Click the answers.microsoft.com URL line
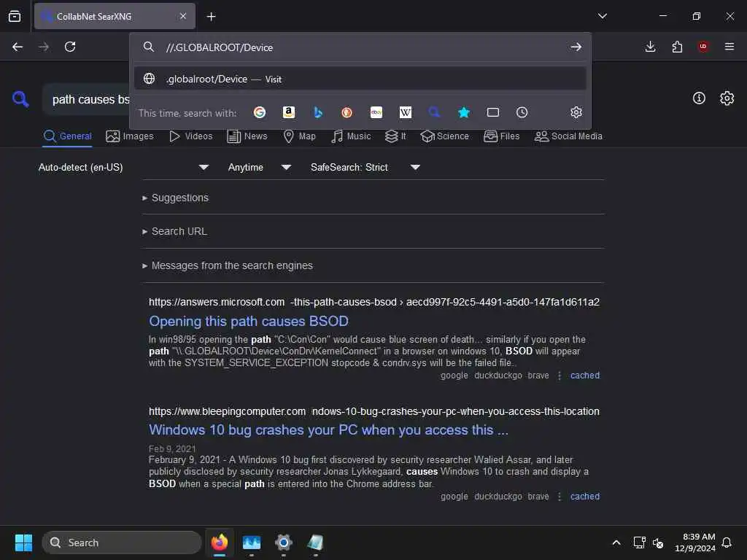Viewport: 747px width, 560px height. [x=374, y=302]
